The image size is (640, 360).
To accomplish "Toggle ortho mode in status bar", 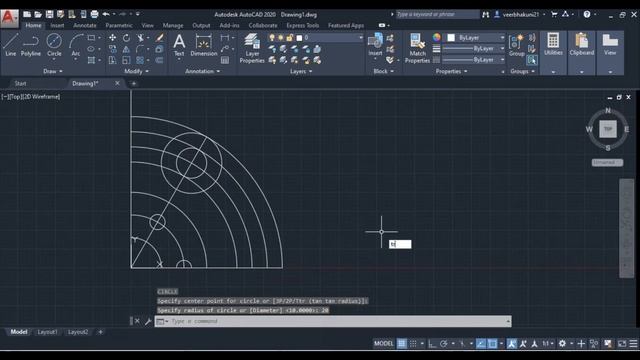I will tap(432, 344).
